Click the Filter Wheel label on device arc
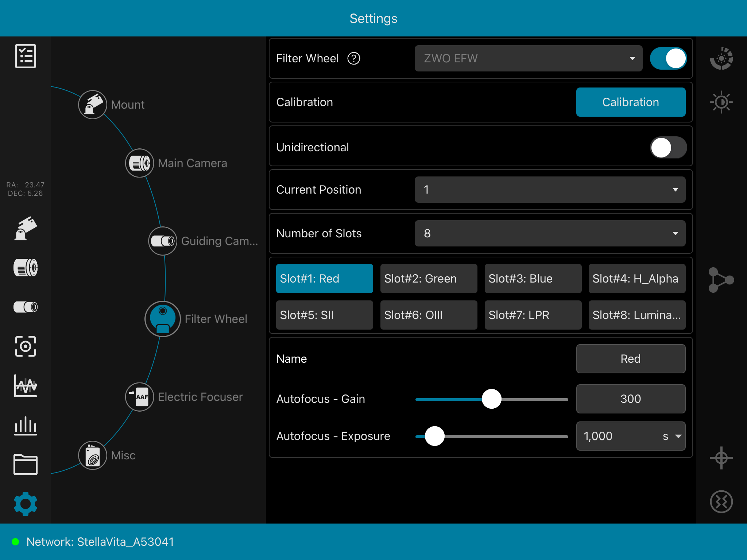The height and width of the screenshot is (560, 747). point(216,319)
